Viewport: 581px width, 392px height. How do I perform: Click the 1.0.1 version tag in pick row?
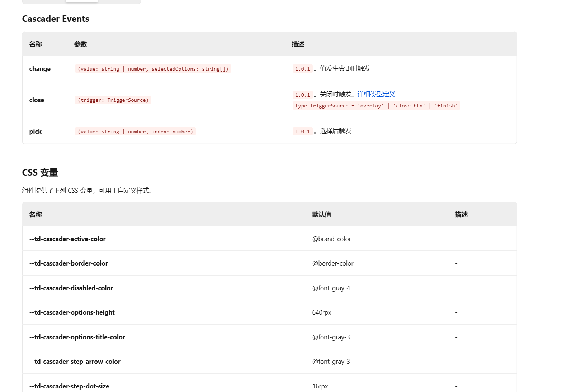point(303,132)
